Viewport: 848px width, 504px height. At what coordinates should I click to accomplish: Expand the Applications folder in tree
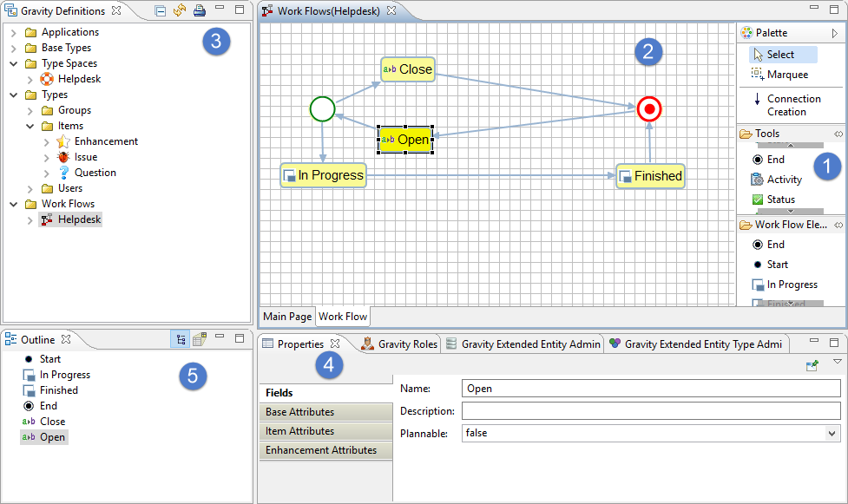14,32
